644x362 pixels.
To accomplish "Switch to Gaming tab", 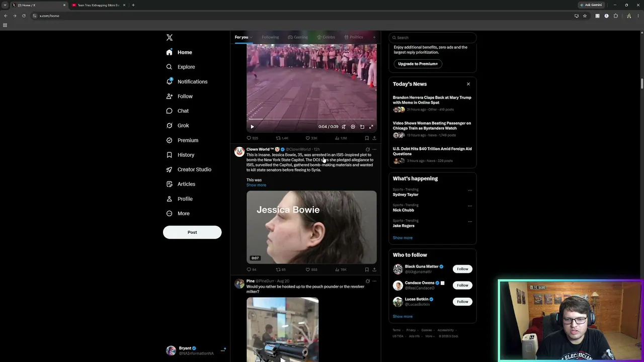I will [298, 37].
